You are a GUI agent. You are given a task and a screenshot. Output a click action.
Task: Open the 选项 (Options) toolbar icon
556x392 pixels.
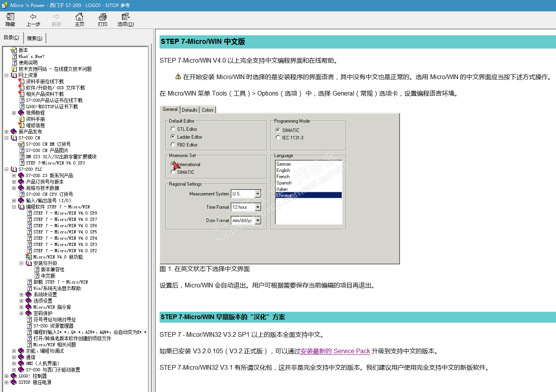click(x=125, y=20)
